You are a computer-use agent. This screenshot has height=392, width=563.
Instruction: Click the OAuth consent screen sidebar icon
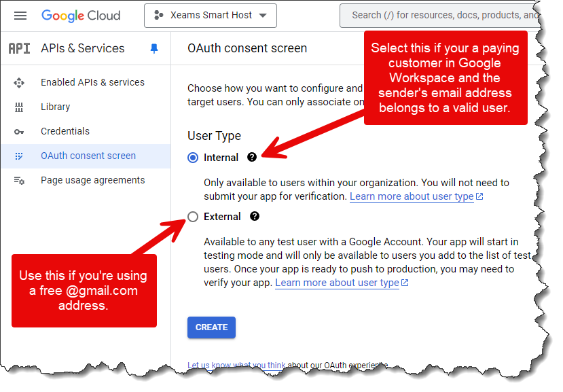(19, 156)
